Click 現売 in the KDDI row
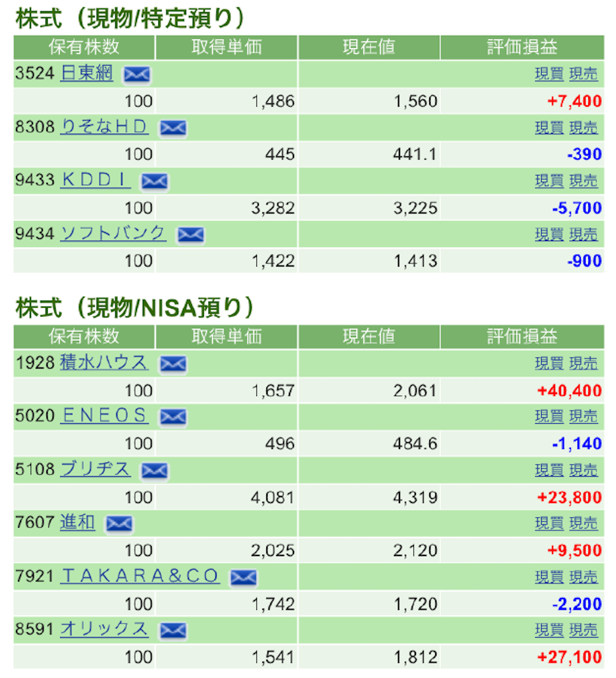 (x=584, y=181)
